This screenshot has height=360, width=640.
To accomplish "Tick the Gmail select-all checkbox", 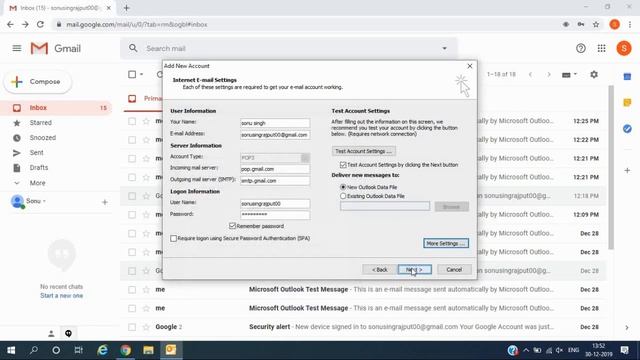I will click(132, 74).
